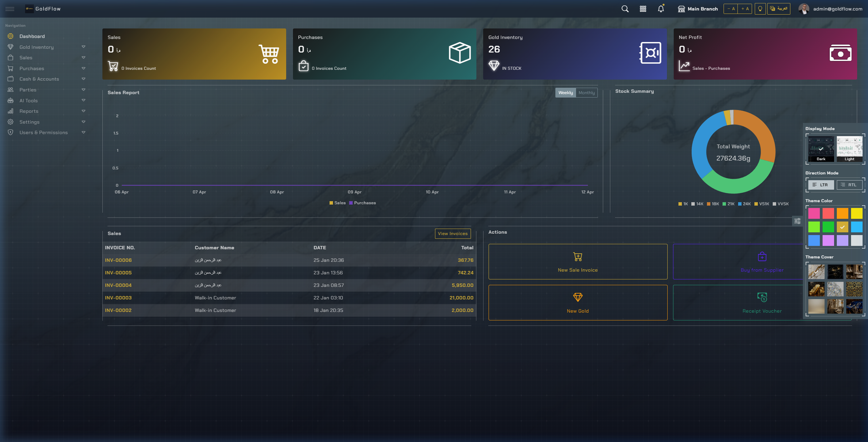Open the chart settings slider icon below Stock Summary
Screen dimensions: 868x442
click(x=797, y=221)
